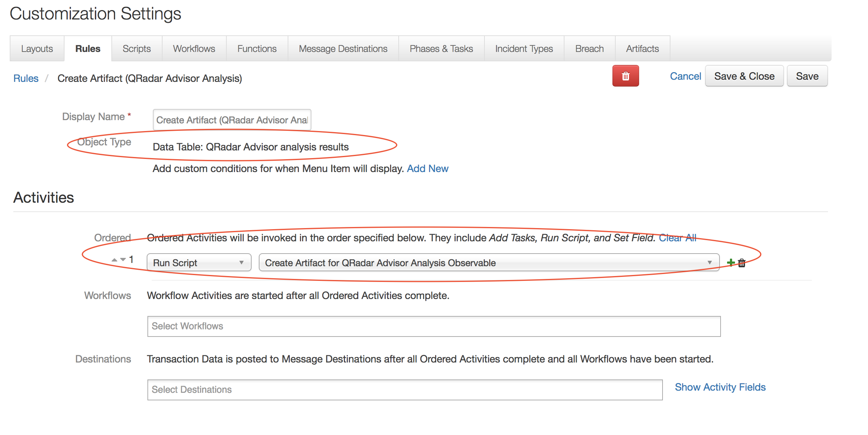Click the green plus add activity icon
The width and height of the screenshot is (868, 435).
[731, 263]
